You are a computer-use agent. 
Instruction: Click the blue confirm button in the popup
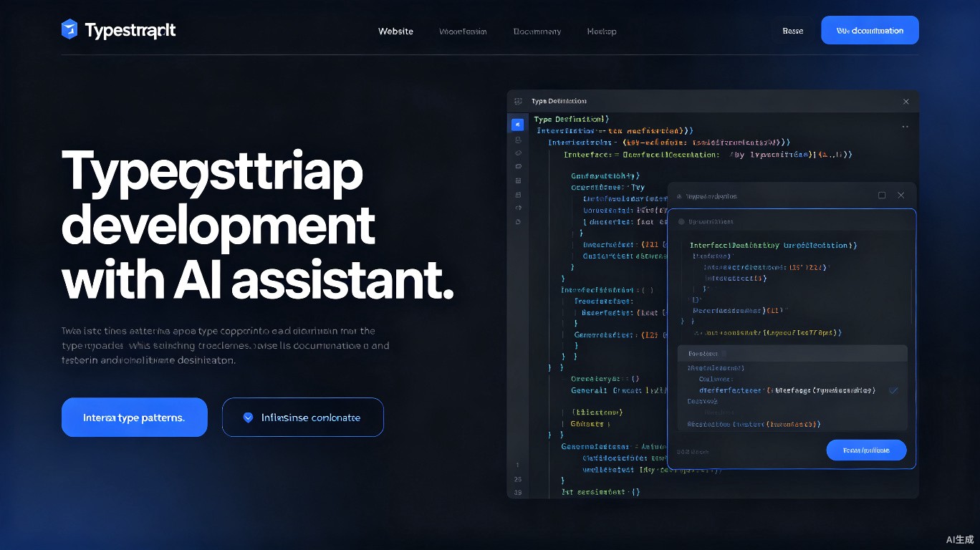866,450
